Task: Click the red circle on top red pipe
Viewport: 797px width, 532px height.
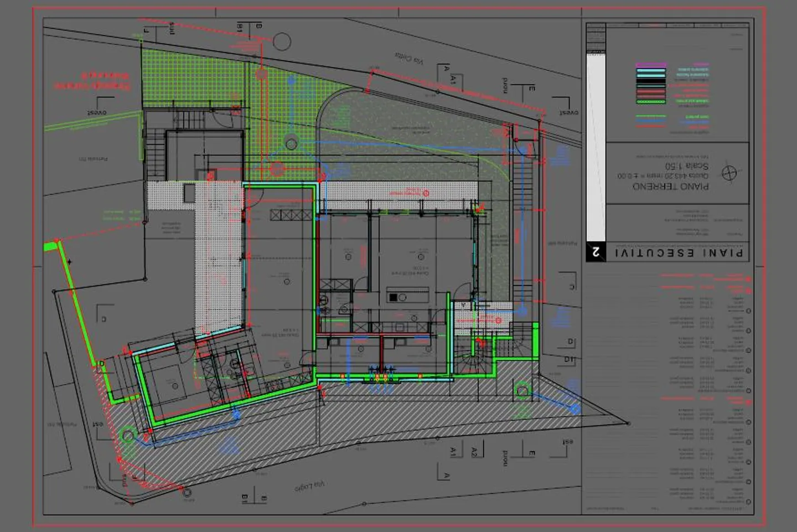Action: [261, 74]
